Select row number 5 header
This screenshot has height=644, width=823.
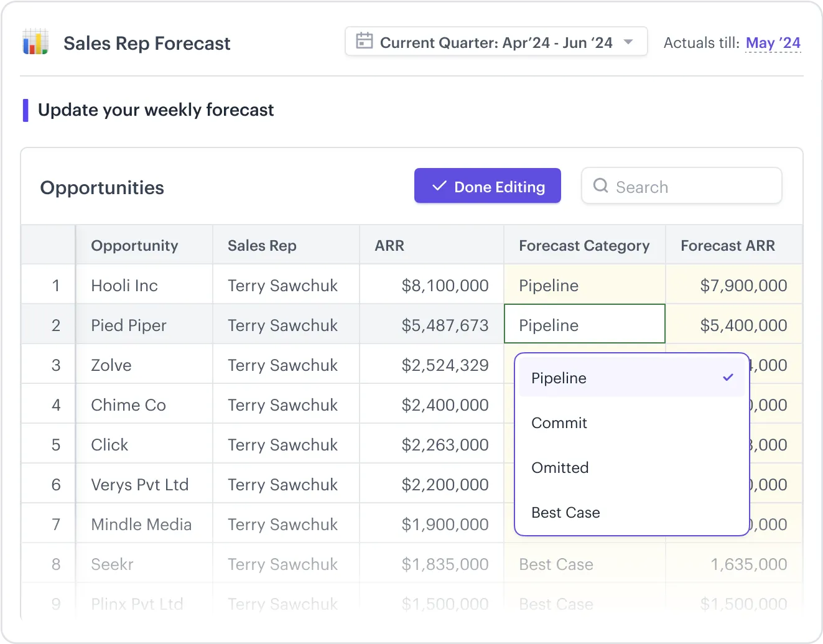point(49,444)
